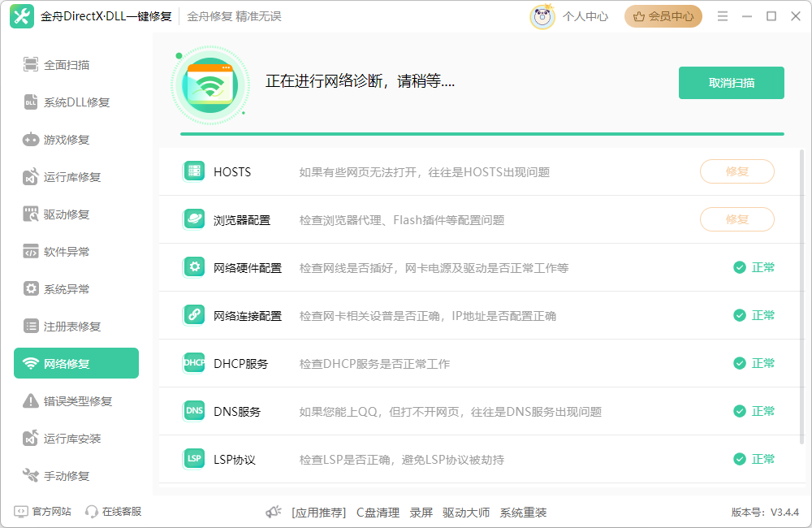
Task: Click the network diagnosis wifi graphic
Action: (209, 85)
